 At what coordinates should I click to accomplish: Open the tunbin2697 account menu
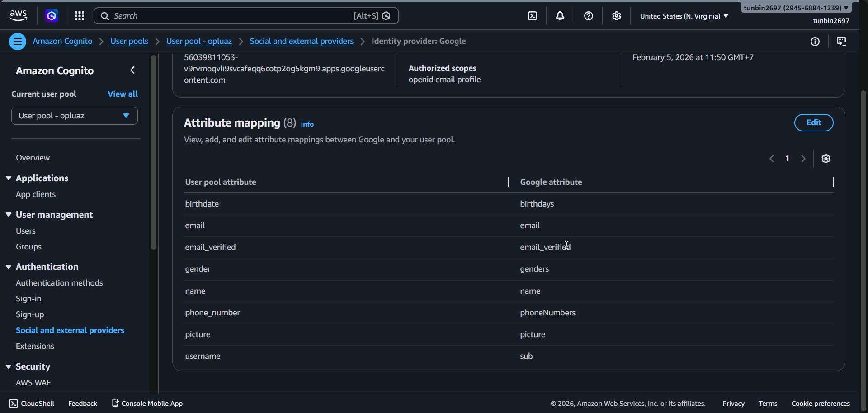coord(795,7)
